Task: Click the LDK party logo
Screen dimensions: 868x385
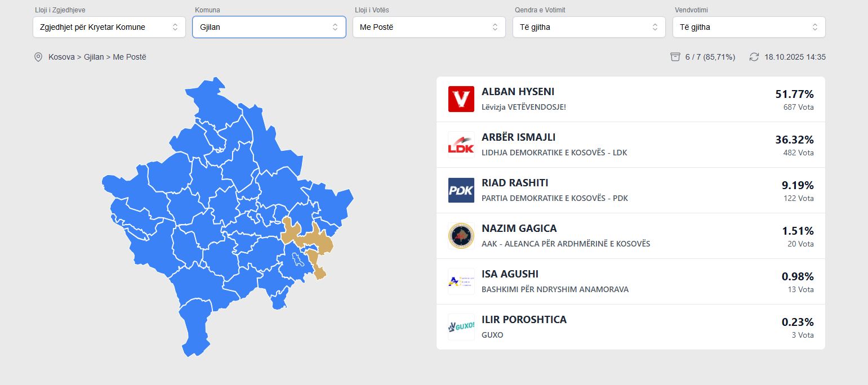Action: [x=461, y=145]
